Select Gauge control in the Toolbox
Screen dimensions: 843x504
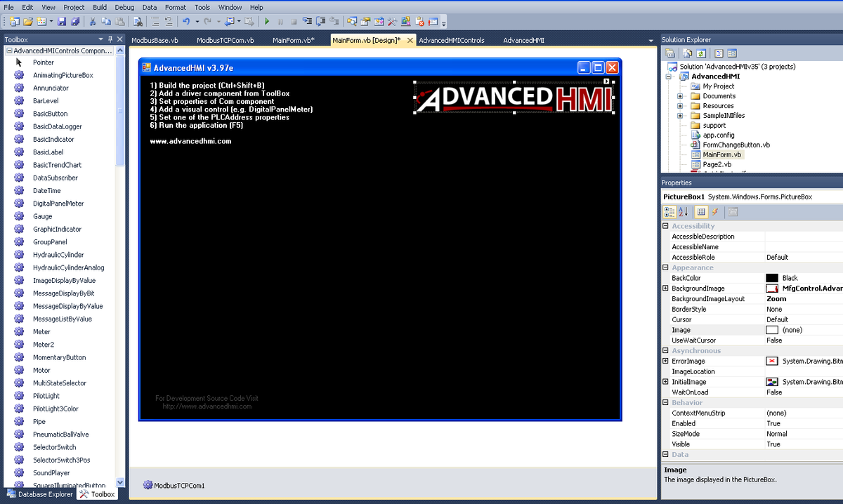click(42, 216)
